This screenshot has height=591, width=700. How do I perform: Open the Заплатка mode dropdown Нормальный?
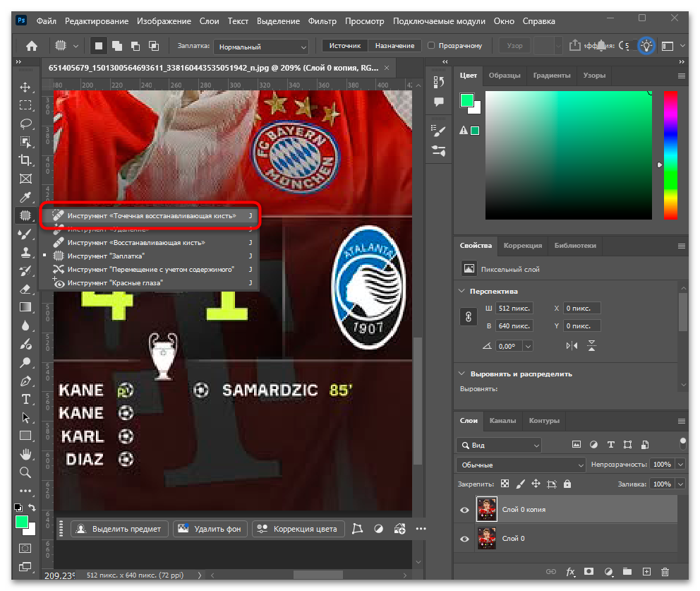click(261, 47)
